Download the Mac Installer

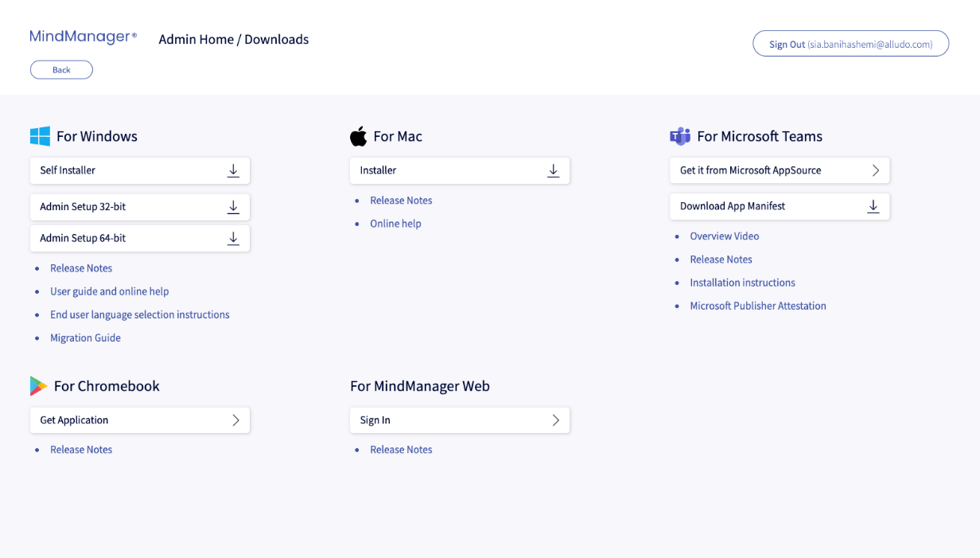[x=460, y=170]
